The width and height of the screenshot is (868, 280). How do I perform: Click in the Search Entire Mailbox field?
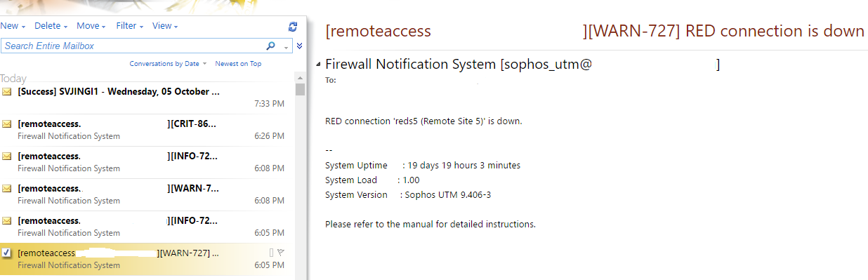(132, 46)
